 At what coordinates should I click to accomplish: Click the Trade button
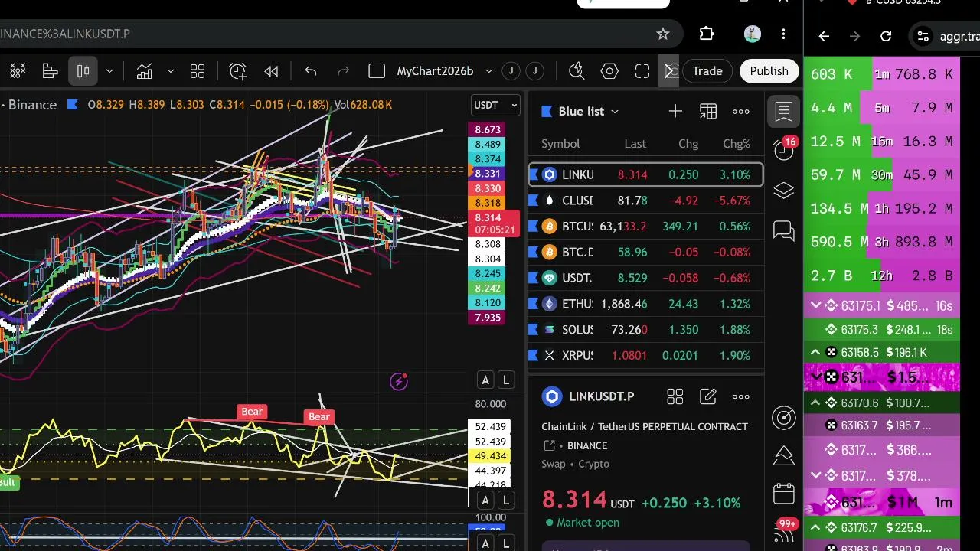point(707,71)
